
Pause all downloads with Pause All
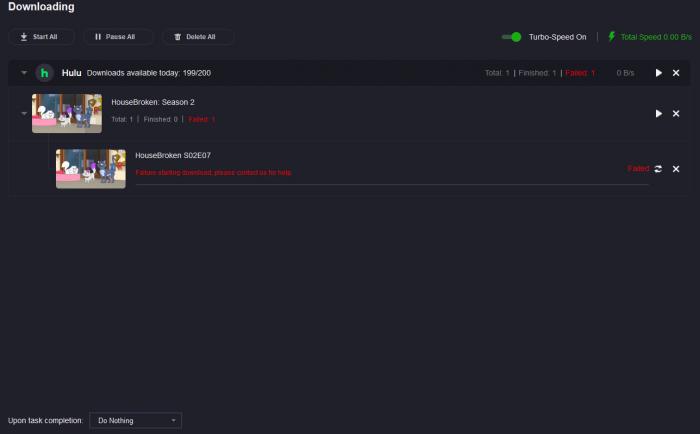(117, 37)
